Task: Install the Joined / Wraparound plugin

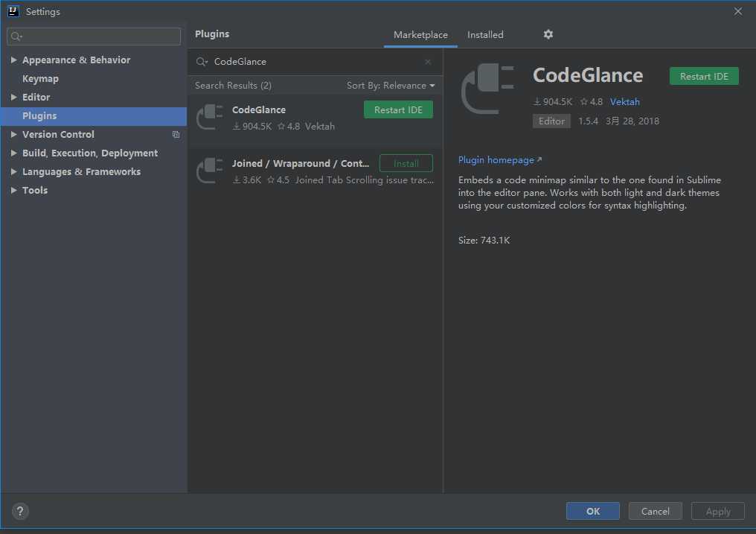Action: click(406, 163)
